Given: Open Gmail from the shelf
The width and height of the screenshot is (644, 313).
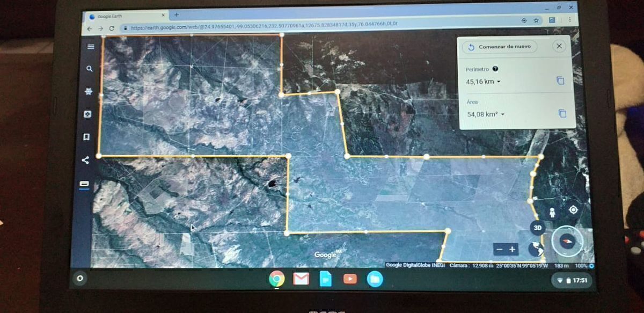Looking at the screenshot, I should pyautogui.click(x=301, y=279).
